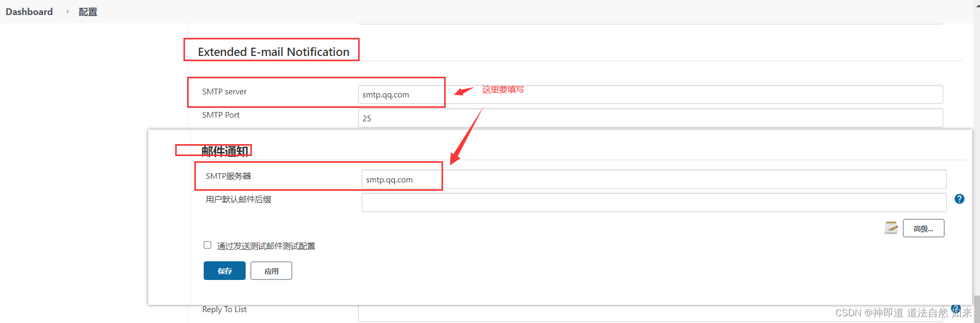Open help for 用户默认邮件后缀 field
The image size is (980, 323).
point(959,199)
